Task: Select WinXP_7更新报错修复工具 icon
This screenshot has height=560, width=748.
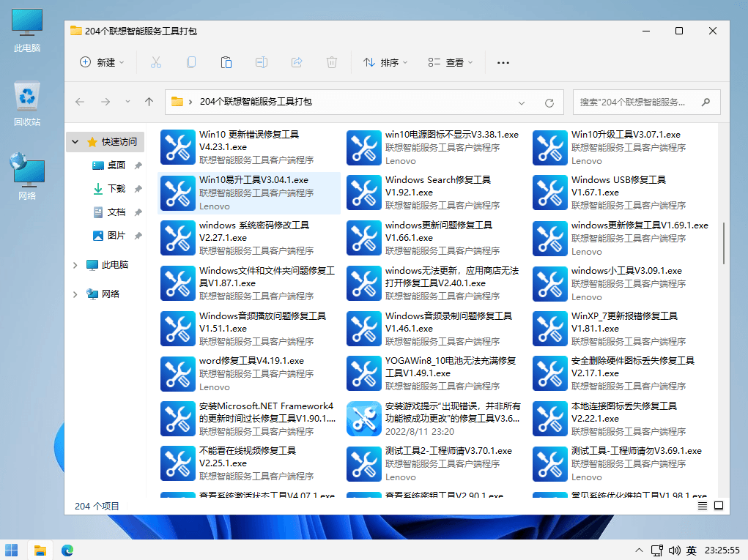Action: point(550,329)
